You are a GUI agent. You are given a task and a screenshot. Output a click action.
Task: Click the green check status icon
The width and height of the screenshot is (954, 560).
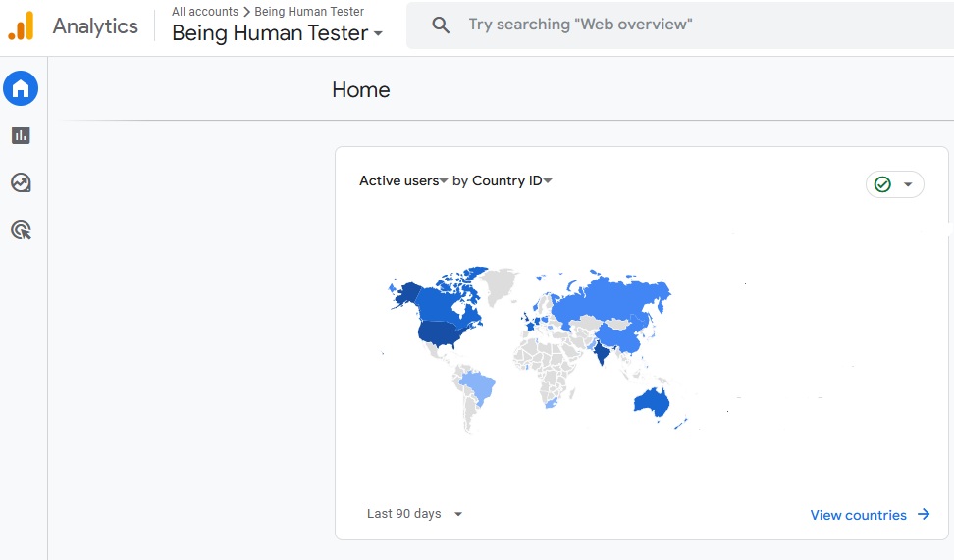882,184
